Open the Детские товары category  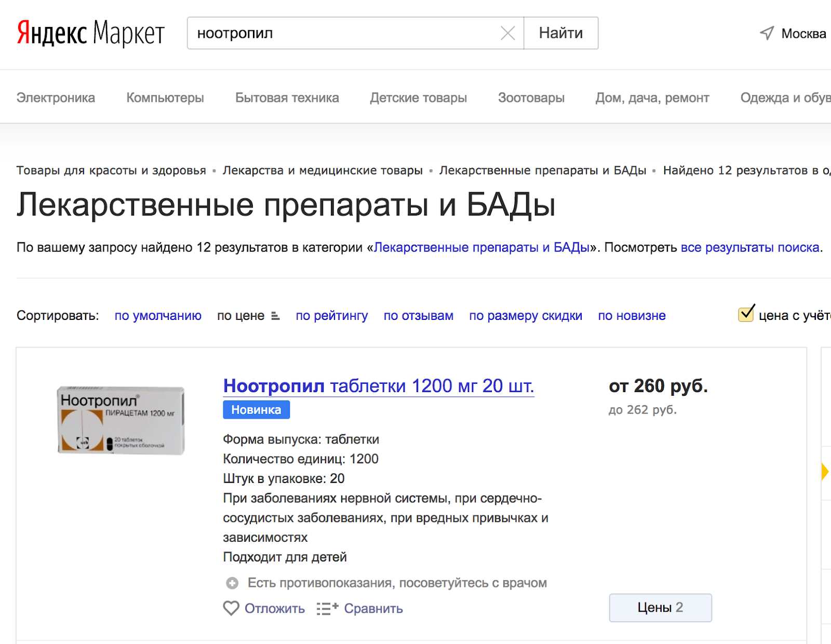tap(419, 98)
